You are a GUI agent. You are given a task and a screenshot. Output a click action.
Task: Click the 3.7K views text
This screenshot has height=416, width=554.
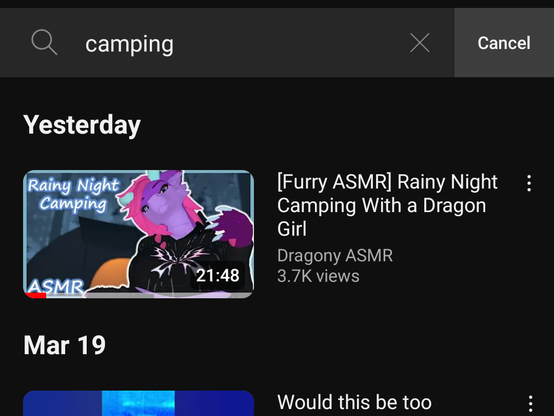318,276
